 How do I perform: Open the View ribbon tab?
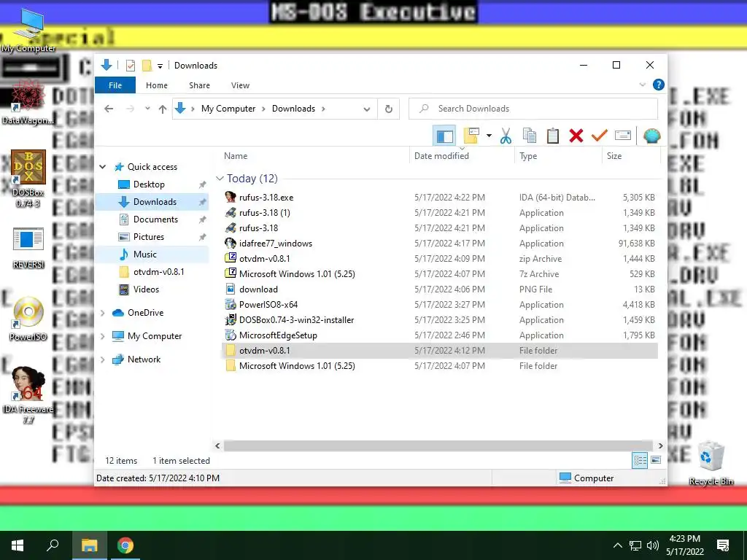pos(240,85)
